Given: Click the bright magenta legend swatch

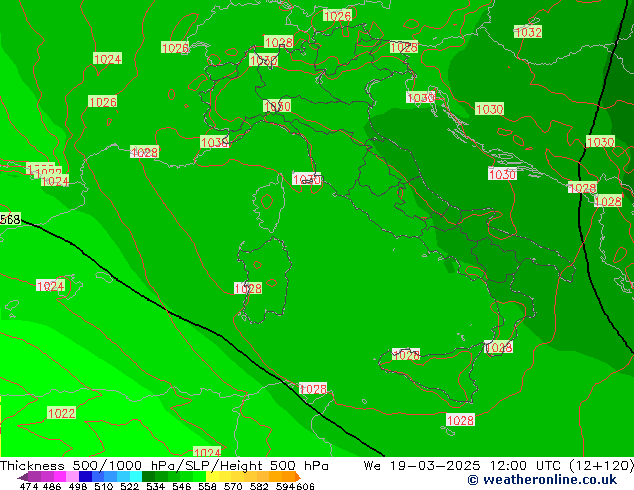Looking at the screenshot, I should point(60,476).
